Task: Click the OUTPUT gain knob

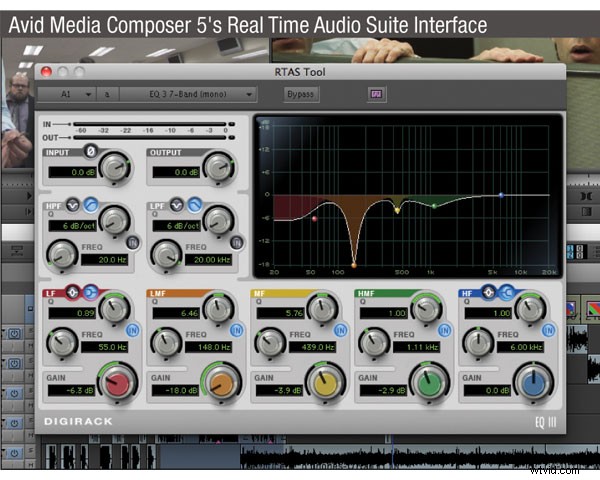Action: coord(219,168)
